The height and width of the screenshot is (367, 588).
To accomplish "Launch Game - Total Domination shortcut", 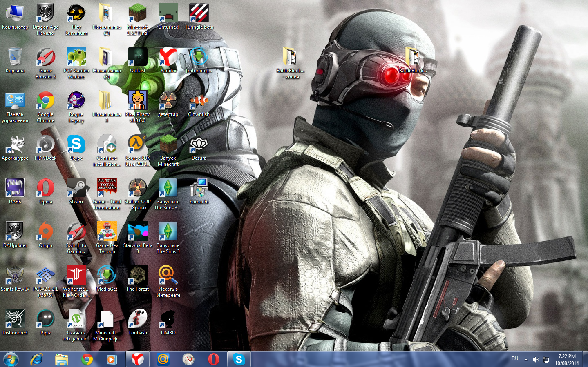I will pos(107,194).
